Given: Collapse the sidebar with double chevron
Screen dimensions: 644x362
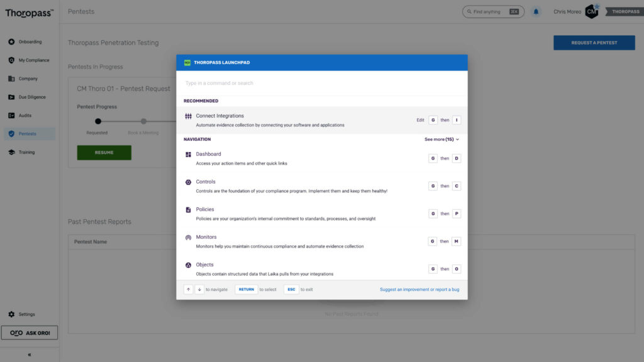Looking at the screenshot, I should (x=29, y=354).
